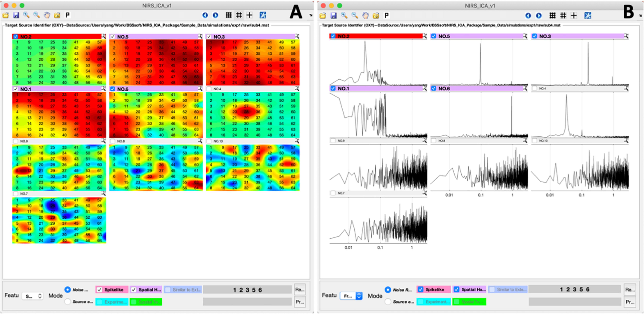Click Re... button in window A
644x314 pixels.
tap(300, 290)
